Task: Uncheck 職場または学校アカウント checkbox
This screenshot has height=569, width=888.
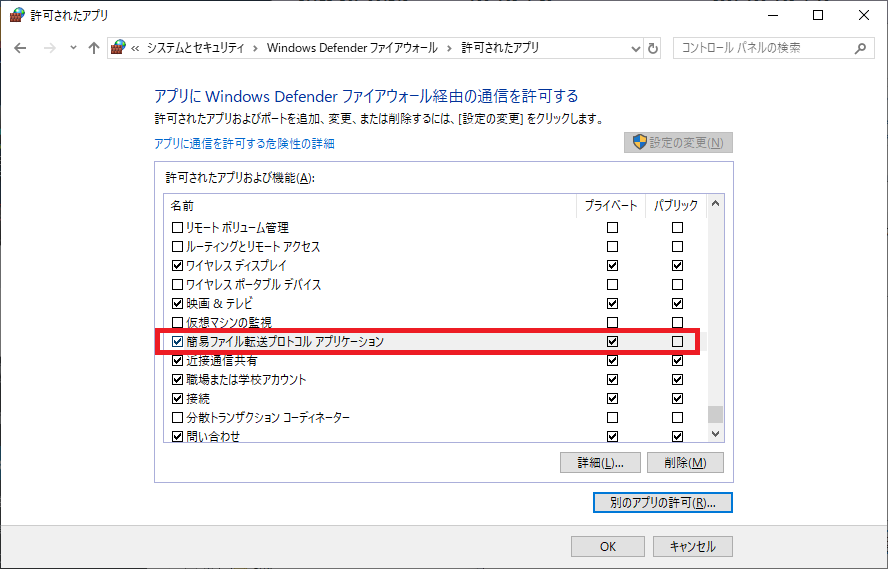Action: tap(177, 379)
